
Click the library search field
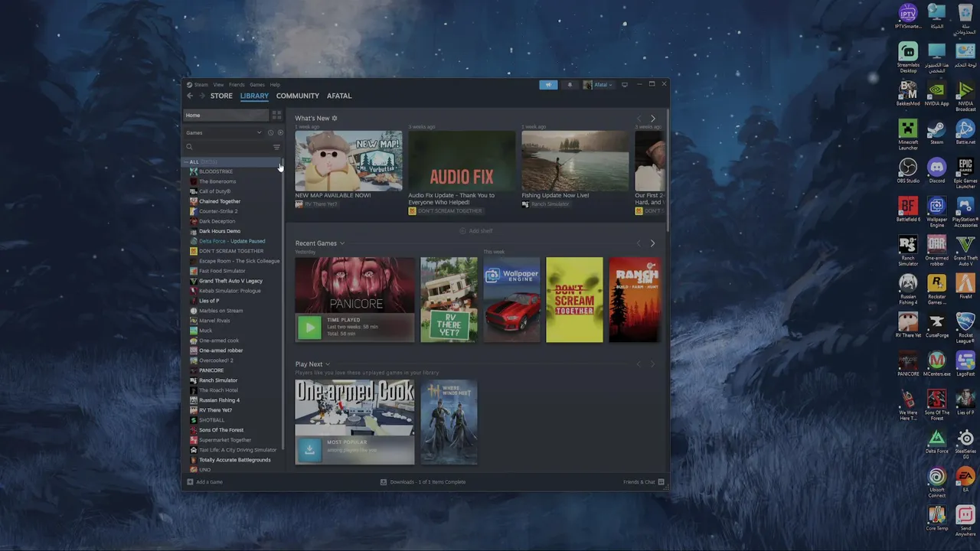point(228,147)
